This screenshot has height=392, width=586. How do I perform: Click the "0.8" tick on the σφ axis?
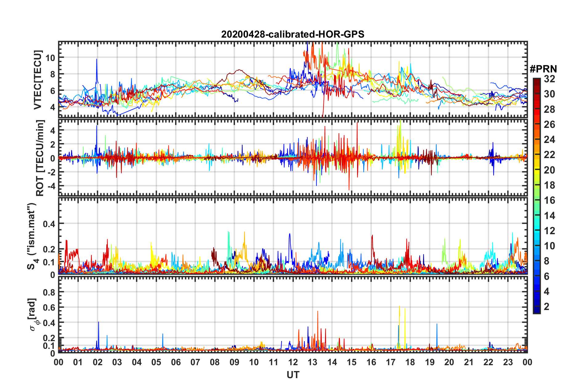(x=49, y=292)
